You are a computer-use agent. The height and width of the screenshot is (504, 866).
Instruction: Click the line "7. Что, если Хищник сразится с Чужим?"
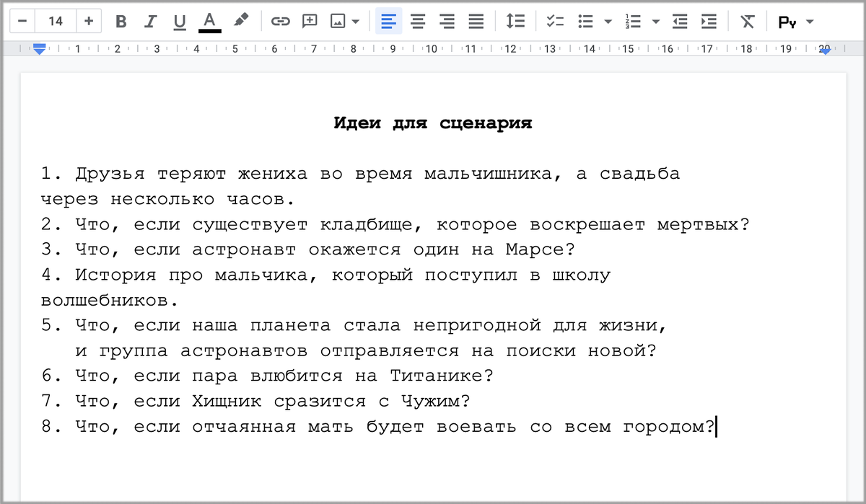255,402
